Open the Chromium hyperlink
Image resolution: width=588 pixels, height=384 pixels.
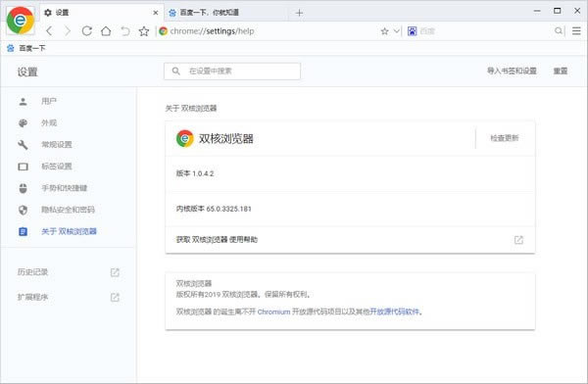coord(273,312)
